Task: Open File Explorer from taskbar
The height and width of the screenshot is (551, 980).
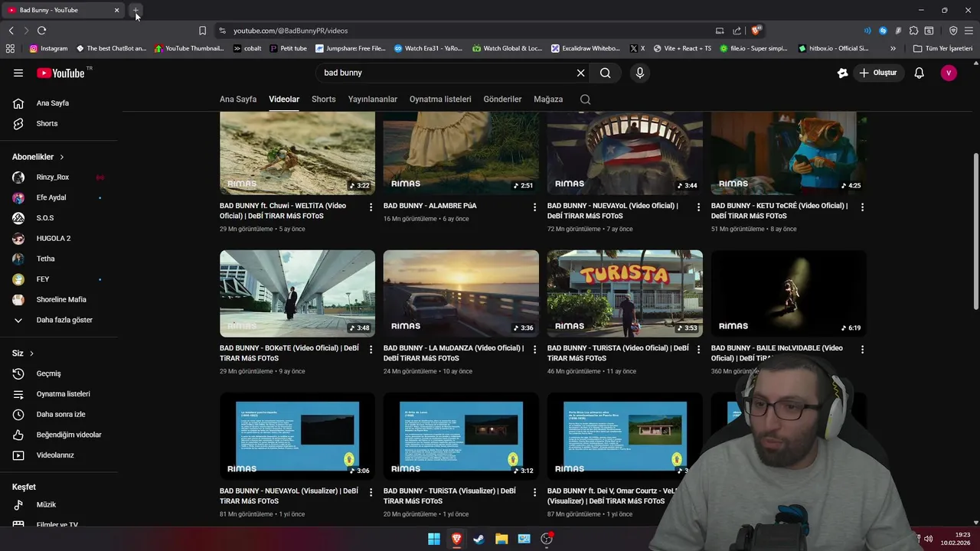Action: coord(501,539)
